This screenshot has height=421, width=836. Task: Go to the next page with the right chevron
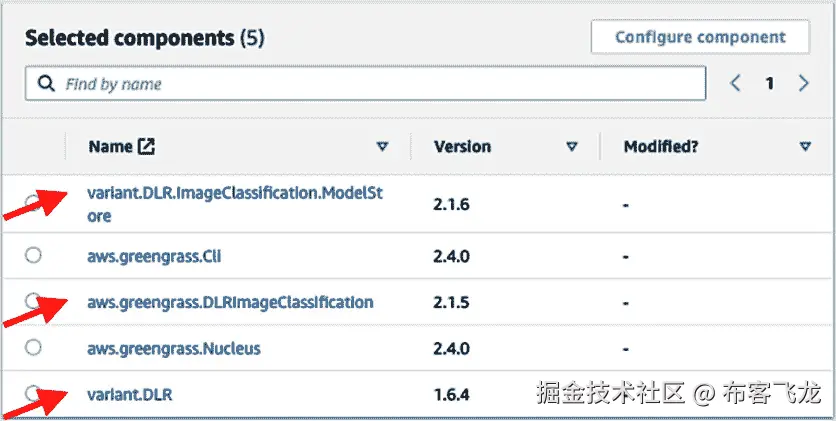coord(803,83)
